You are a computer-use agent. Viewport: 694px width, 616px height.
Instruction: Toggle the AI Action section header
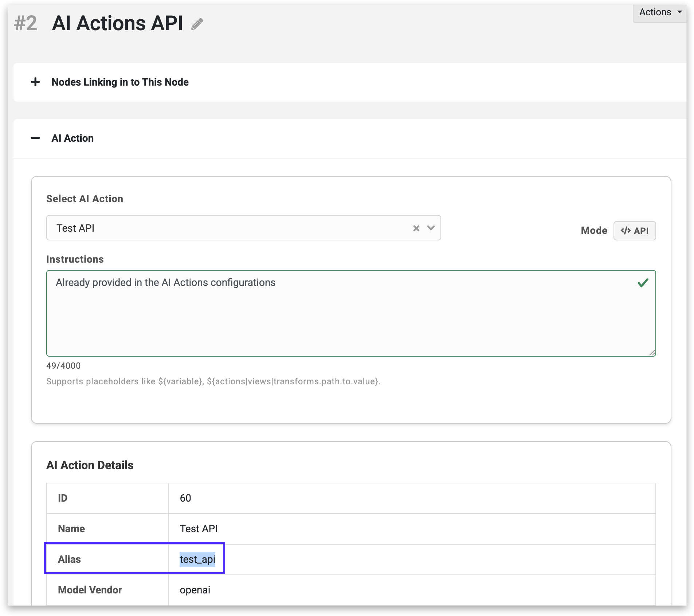pyautogui.click(x=72, y=138)
